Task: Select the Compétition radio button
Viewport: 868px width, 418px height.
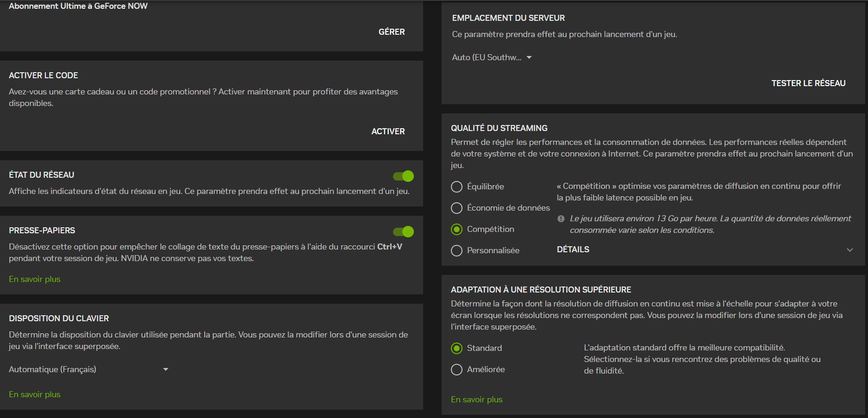Action: pos(456,229)
